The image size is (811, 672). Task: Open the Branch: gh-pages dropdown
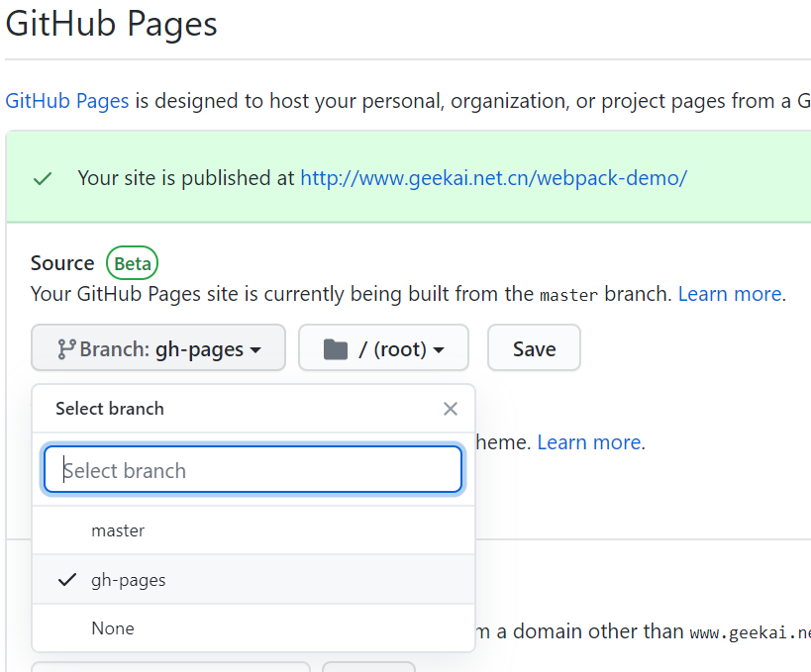pyautogui.click(x=158, y=348)
